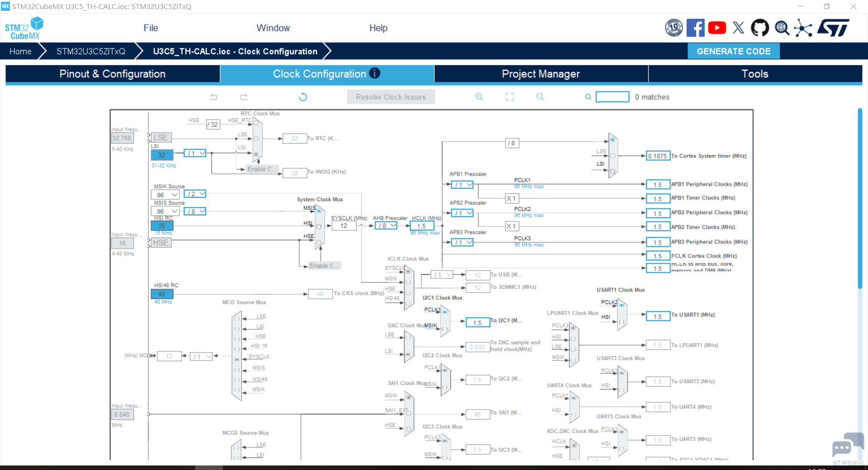Open the LSI divider /1 dropdown
Screen dimensions: 868x470
pos(195,153)
